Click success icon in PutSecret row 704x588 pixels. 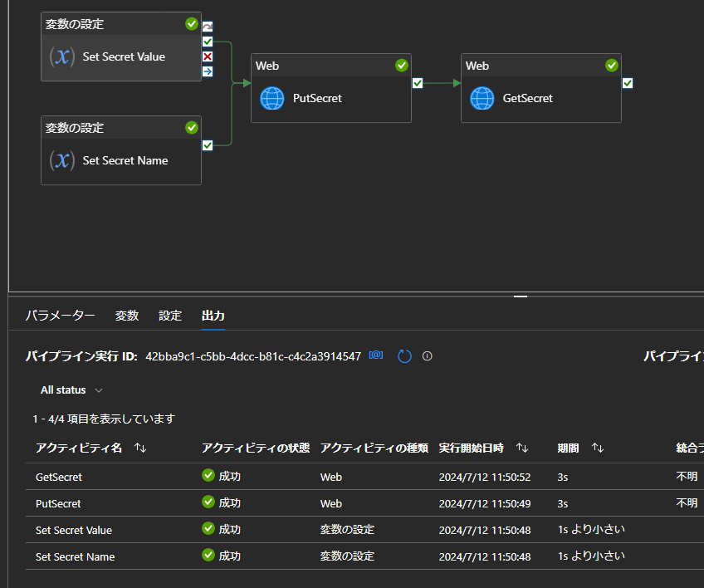point(208,502)
